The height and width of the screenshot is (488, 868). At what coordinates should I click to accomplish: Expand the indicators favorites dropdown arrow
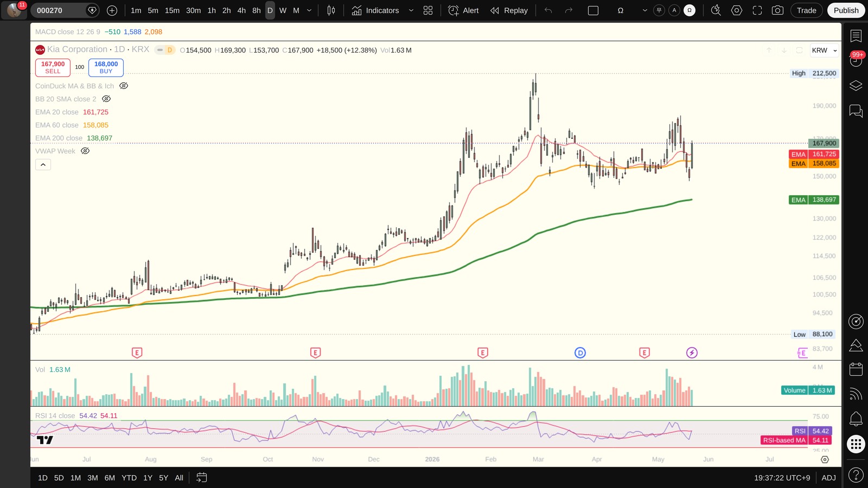coord(411,10)
